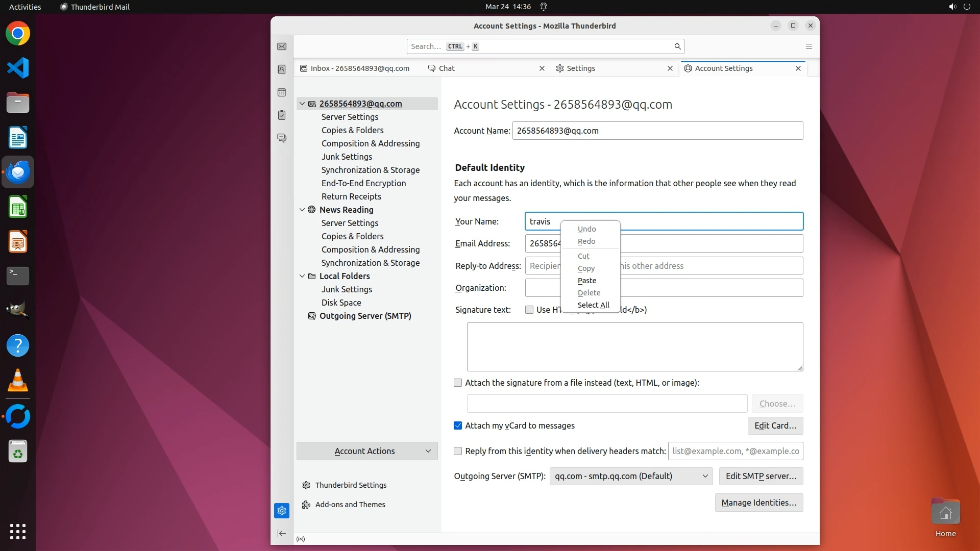The width and height of the screenshot is (980, 551).
Task: Check Reply from this identity option
Action: tap(458, 451)
